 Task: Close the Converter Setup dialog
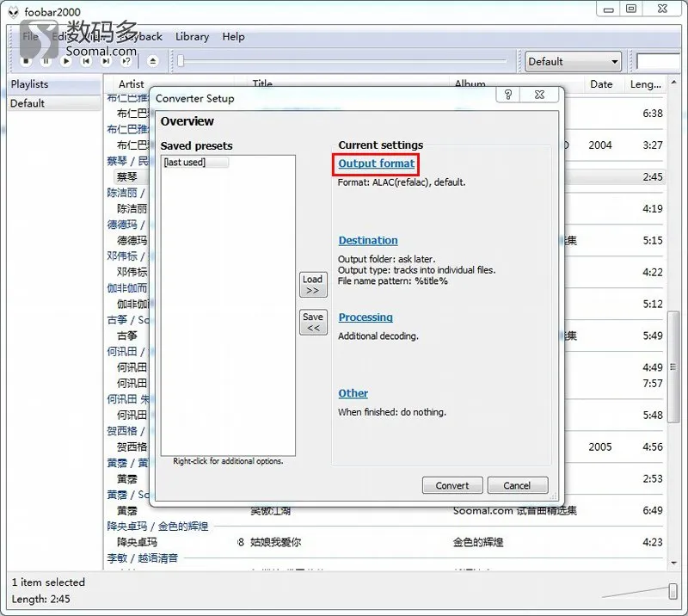[540, 95]
